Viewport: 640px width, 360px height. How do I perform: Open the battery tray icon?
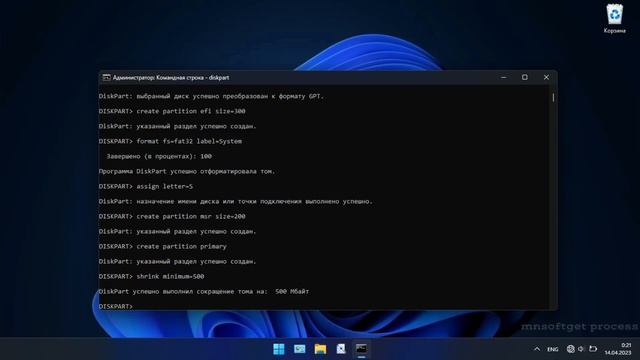[x=593, y=349]
